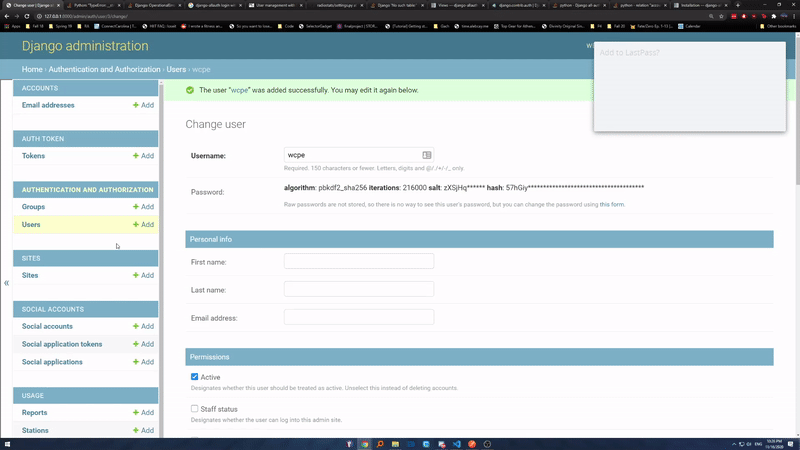
Task: Open Groups in the sidebar
Action: (x=33, y=207)
